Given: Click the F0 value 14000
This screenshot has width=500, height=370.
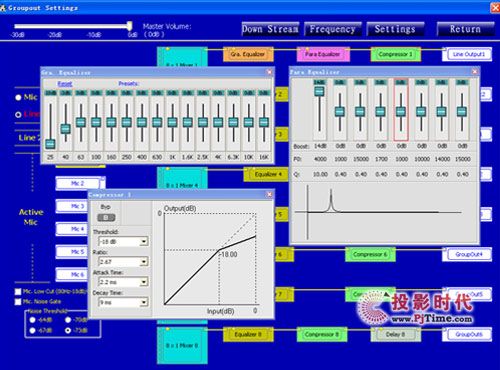Looking at the screenshot, I should (442, 159).
